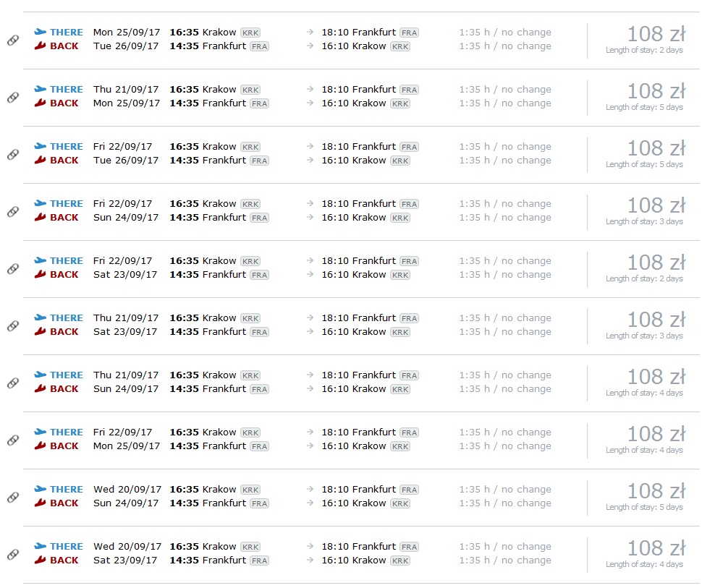Click '16:35 Krakow' departure on the Mon 25/09/17 line

point(203,33)
